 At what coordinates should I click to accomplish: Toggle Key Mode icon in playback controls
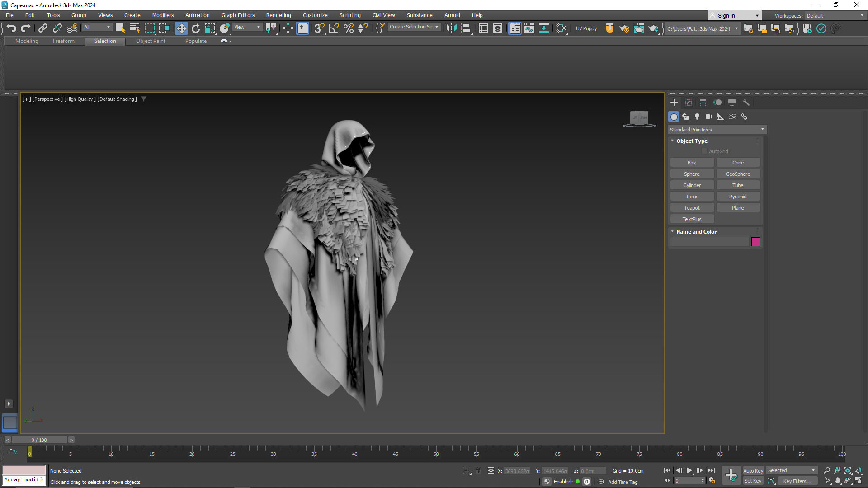click(x=667, y=481)
